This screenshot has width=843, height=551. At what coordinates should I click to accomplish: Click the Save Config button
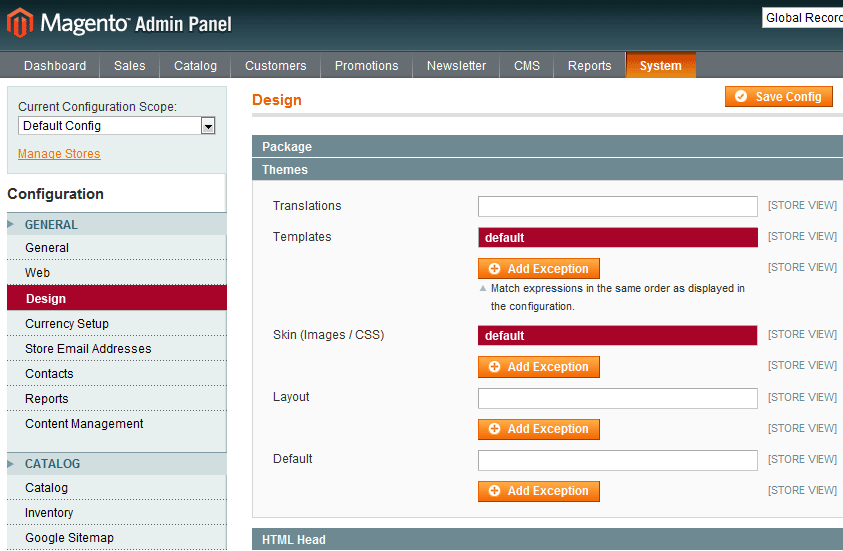[778, 96]
